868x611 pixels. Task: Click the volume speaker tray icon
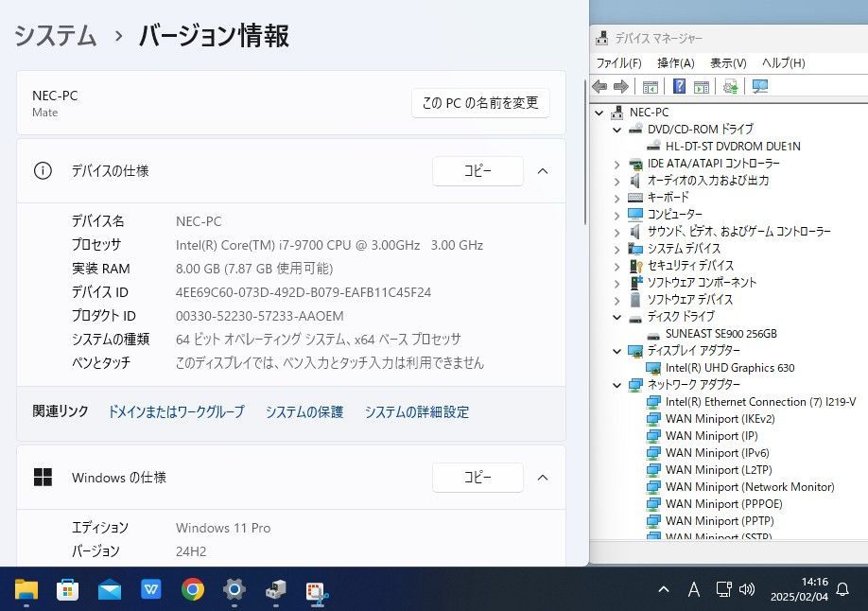[747, 589]
